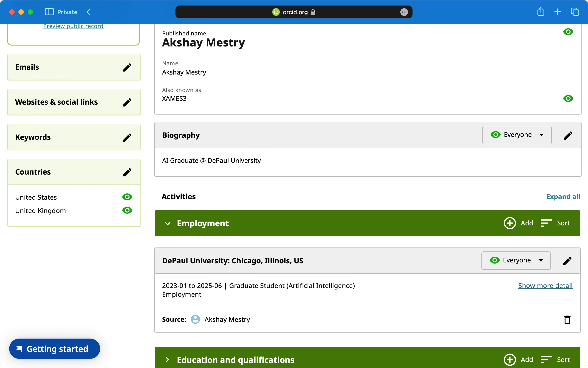
Task: Click the Websites & social links heading
Action: click(56, 102)
